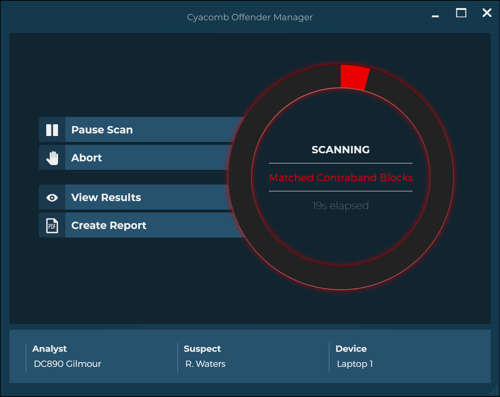Click the hand icon beside Abort
500x397 pixels.
click(x=52, y=158)
